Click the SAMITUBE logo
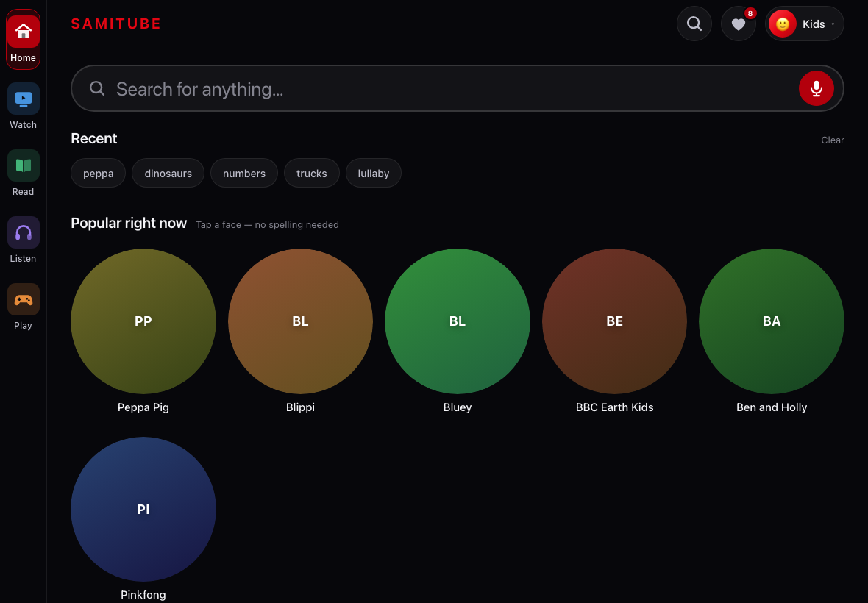This screenshot has height=603, width=868. coord(116,24)
